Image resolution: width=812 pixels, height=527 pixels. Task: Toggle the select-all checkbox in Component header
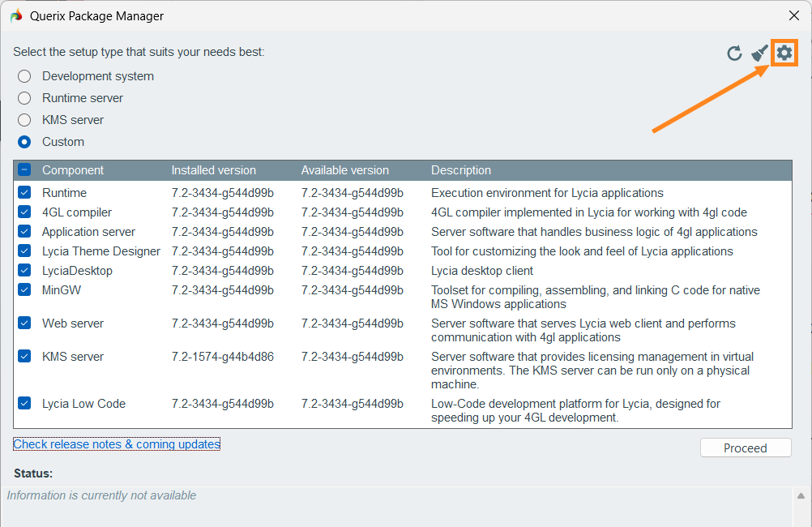click(24, 170)
